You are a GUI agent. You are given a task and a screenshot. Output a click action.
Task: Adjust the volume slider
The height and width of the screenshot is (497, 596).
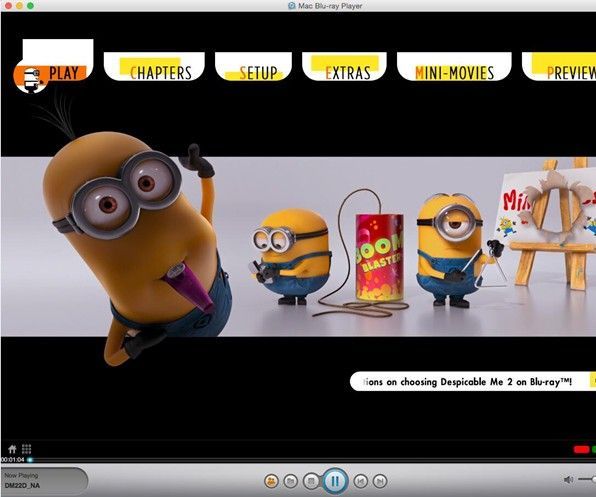pos(586,480)
